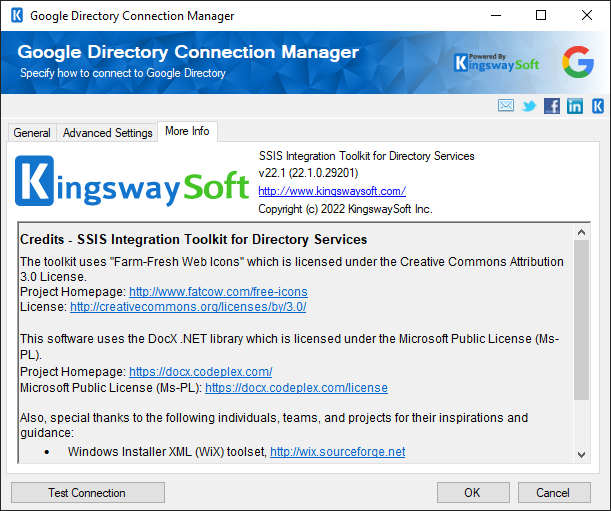Click the OK button

pyautogui.click(x=473, y=493)
